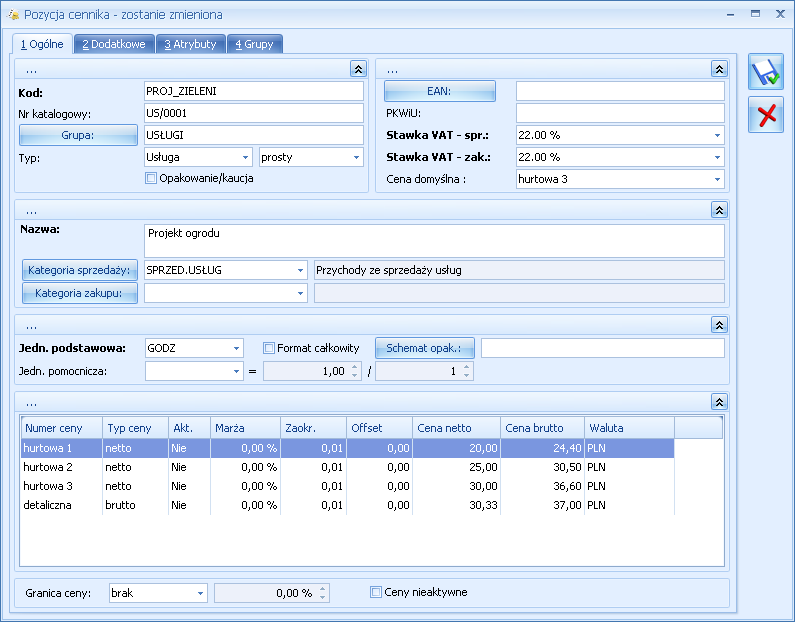Open the SPRZED.USŁUG category dropdown

[x=300, y=271]
